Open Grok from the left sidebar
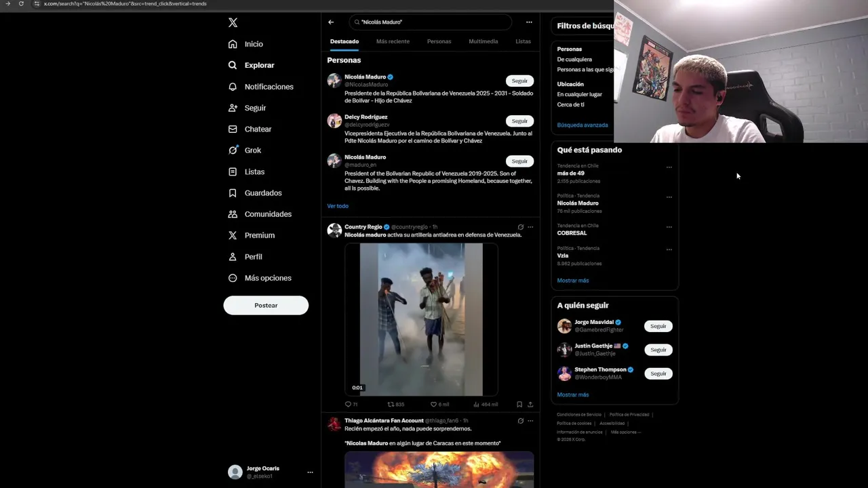The width and height of the screenshot is (868, 488). [244, 150]
